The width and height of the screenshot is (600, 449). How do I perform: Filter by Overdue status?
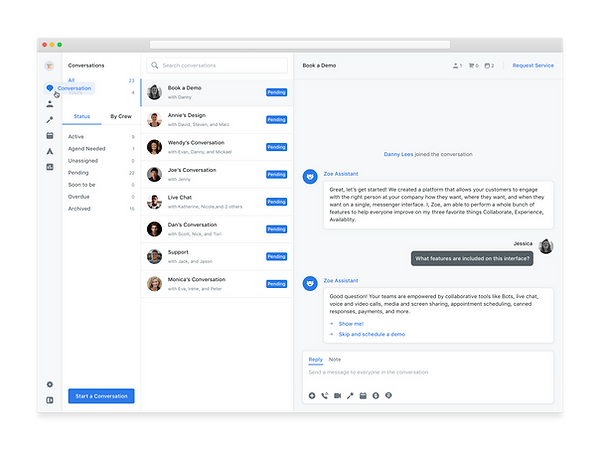tap(101, 197)
